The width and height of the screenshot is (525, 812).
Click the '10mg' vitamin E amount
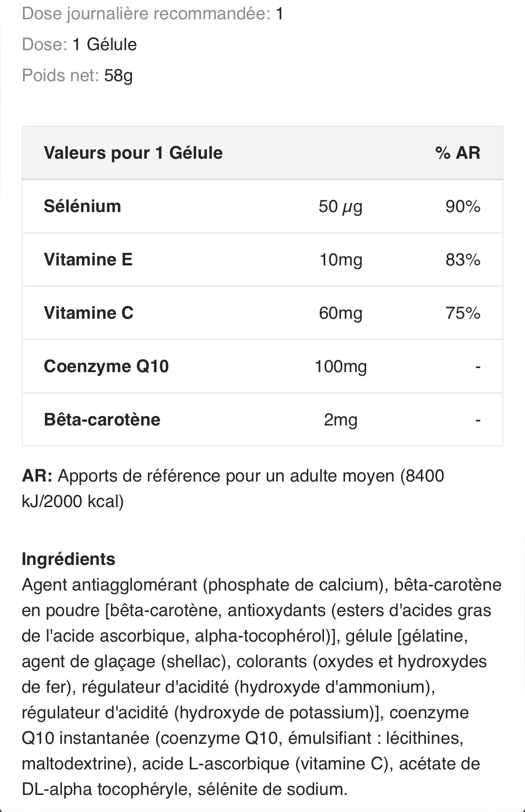341,260
